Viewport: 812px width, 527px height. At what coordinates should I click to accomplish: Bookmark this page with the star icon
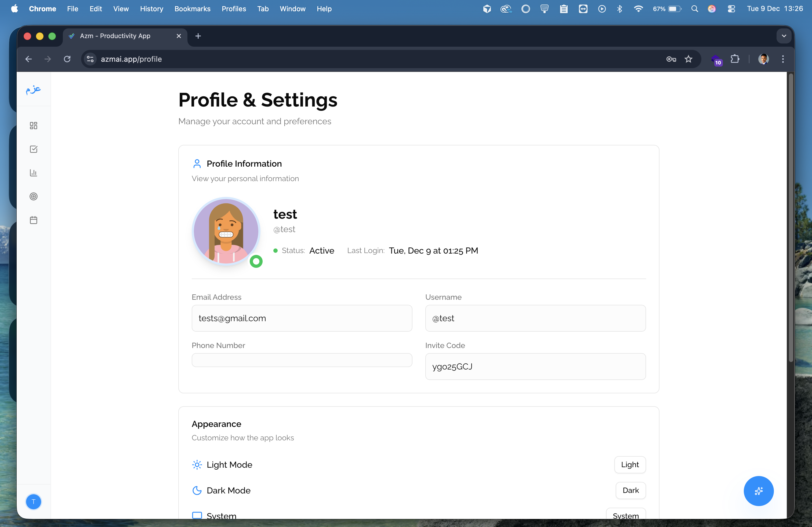click(688, 59)
